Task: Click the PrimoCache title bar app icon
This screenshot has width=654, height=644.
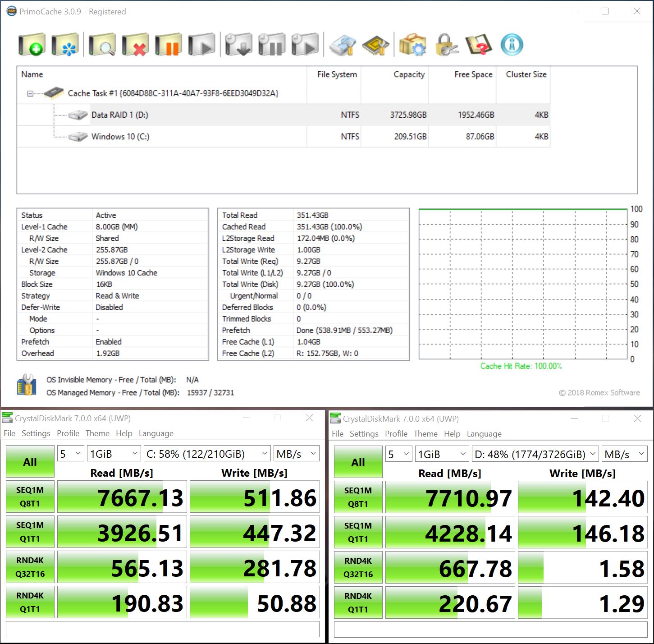Action: tap(11, 11)
